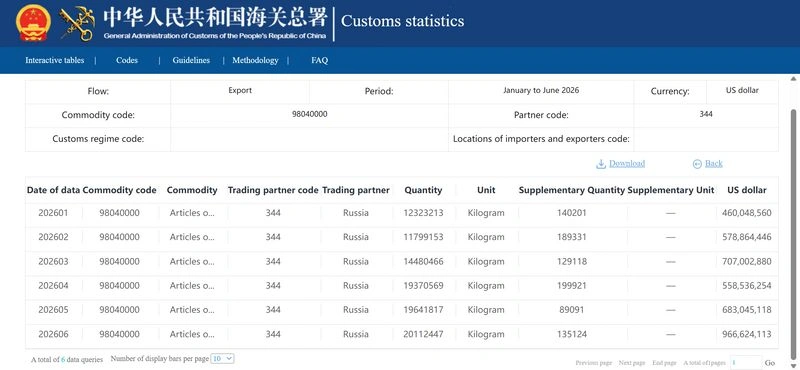Click the national emblem logo
The image size is (800, 370).
33,22
